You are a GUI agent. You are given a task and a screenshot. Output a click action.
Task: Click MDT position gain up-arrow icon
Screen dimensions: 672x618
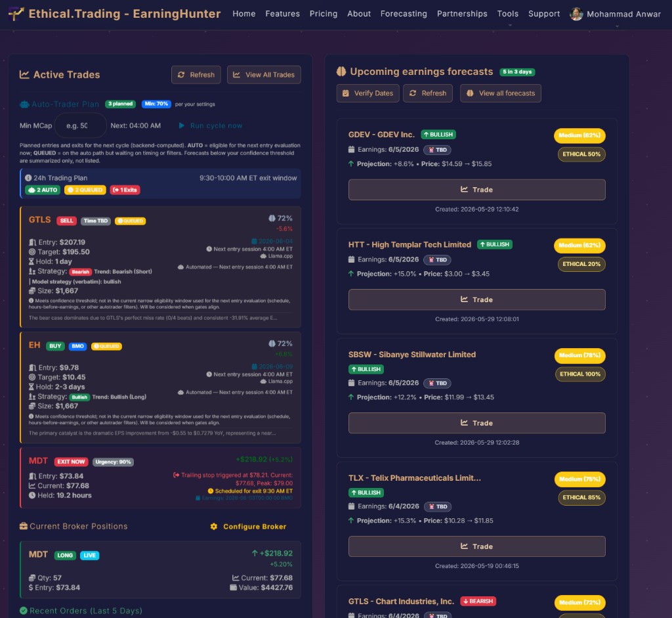tap(255, 554)
